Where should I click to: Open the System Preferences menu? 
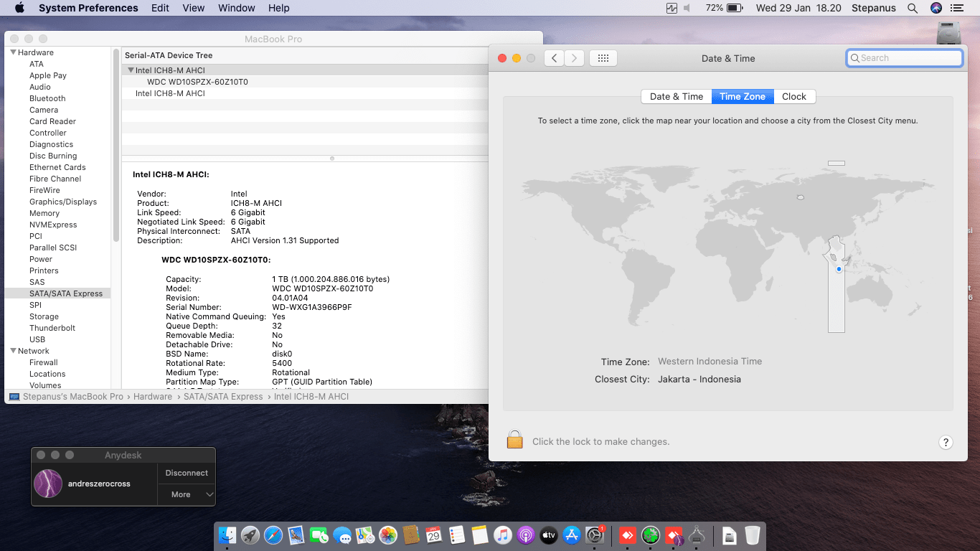coord(88,8)
